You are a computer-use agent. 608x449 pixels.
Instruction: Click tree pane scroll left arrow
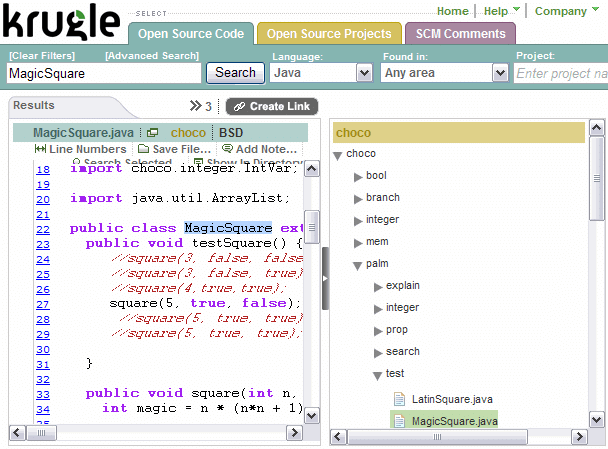tap(338, 437)
